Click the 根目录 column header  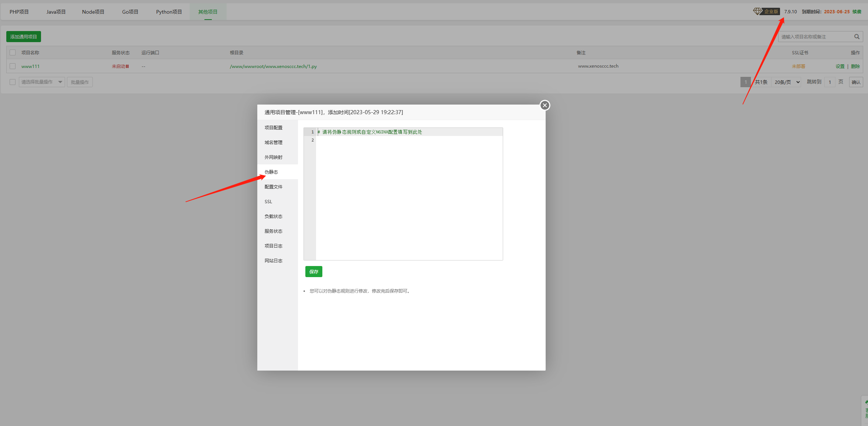(237, 53)
